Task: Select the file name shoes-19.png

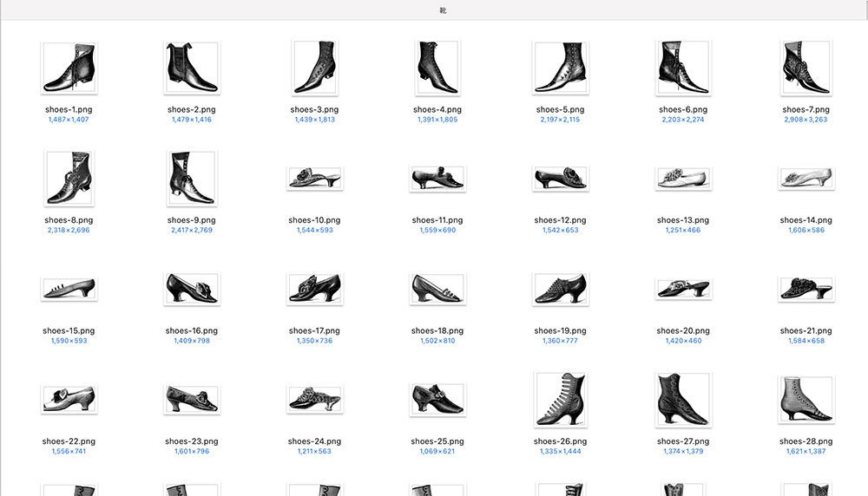Action: coord(560,330)
